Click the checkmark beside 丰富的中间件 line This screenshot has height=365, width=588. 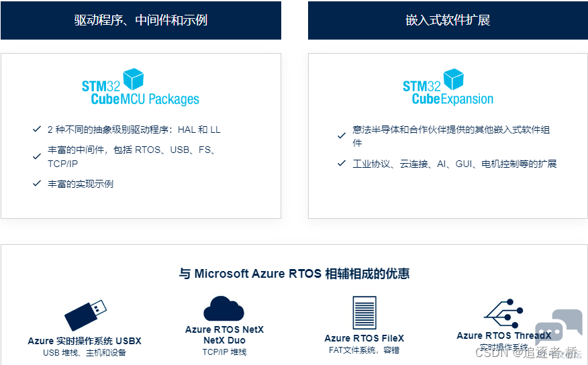point(37,156)
